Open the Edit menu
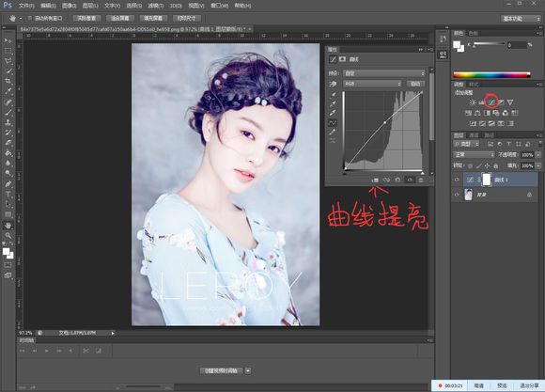Image resolution: width=545 pixels, height=392 pixels. pyautogui.click(x=48, y=6)
